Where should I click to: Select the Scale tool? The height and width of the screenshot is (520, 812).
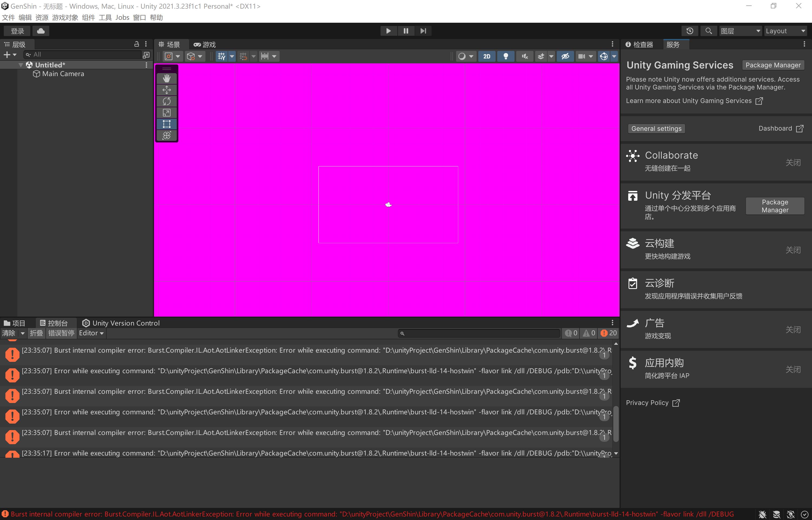[x=167, y=113]
